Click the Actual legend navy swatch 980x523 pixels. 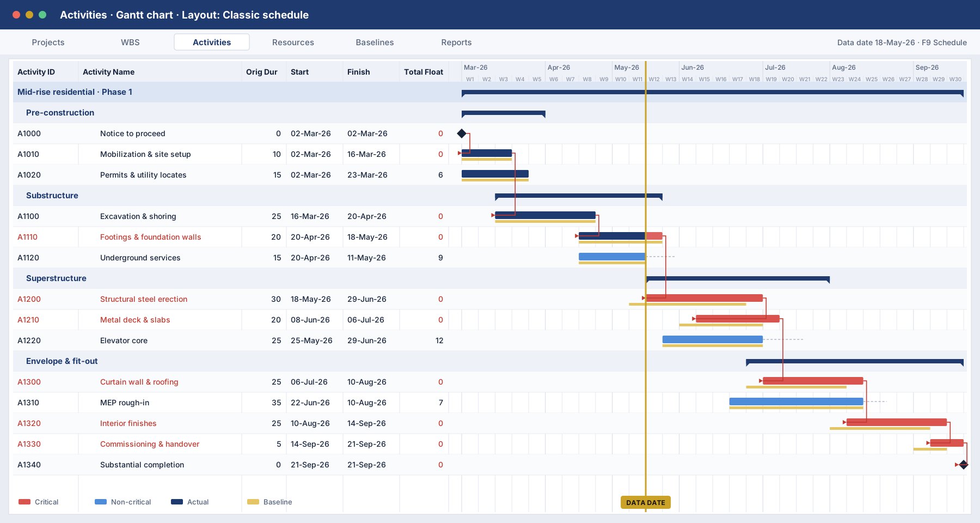pos(177,502)
